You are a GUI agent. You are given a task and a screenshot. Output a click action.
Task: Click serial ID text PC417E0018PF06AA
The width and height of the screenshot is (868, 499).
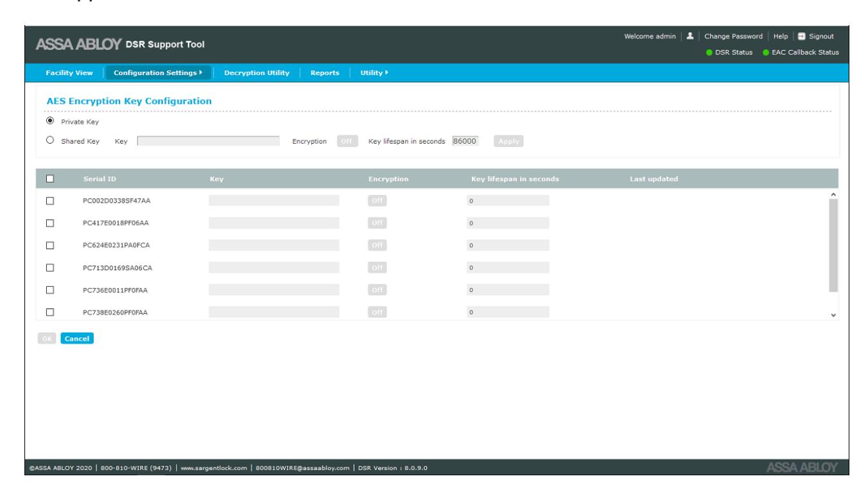[x=116, y=223]
